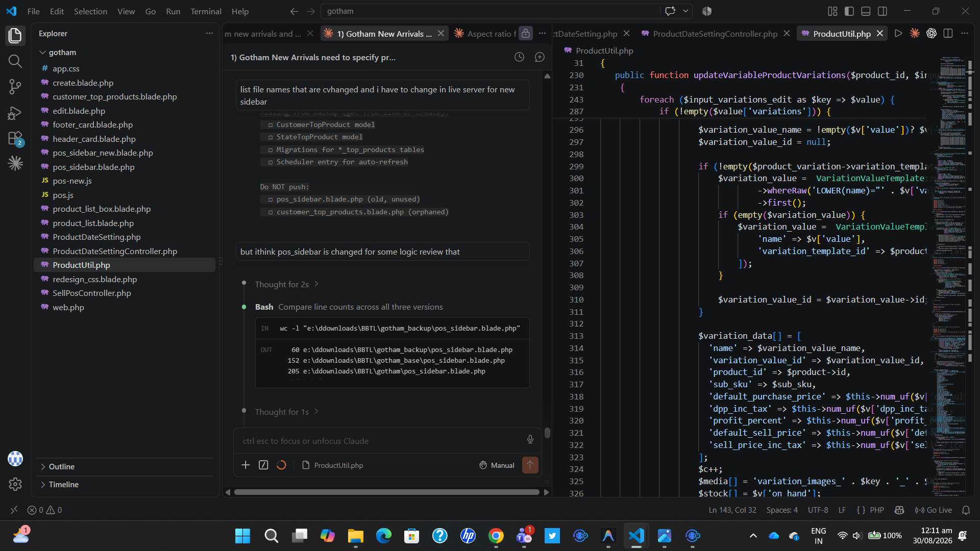This screenshot has width=980, height=551.
Task: Open the chat history clock icon
Action: tap(519, 57)
